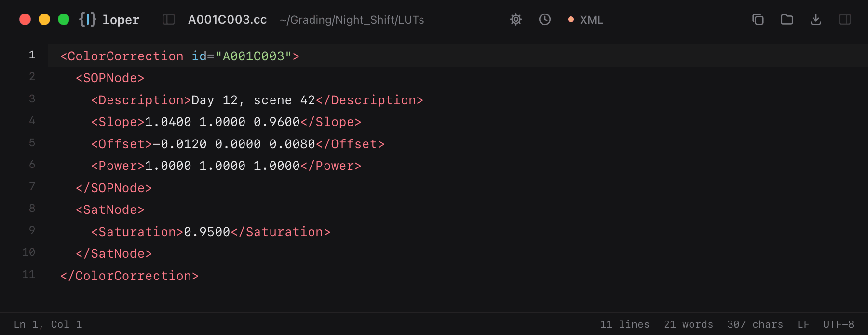Copy document contents icon
Viewport: 868px width, 335px height.
point(758,19)
